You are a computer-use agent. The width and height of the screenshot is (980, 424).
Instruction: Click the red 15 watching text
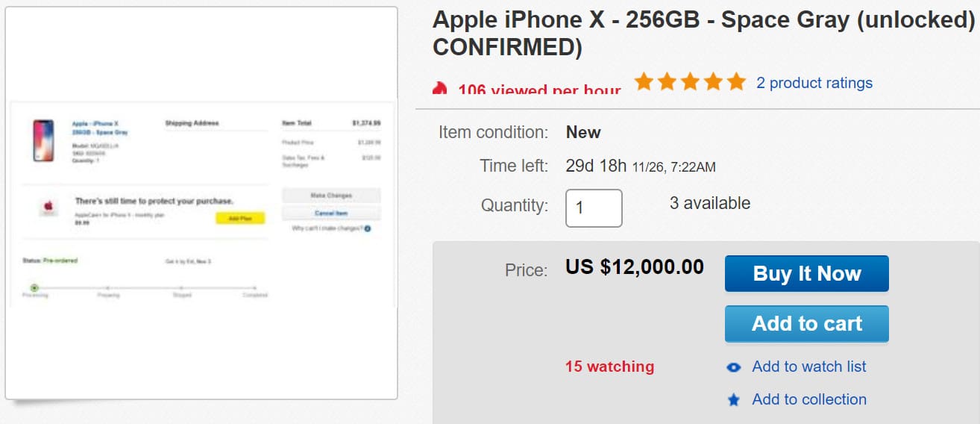pyautogui.click(x=609, y=367)
